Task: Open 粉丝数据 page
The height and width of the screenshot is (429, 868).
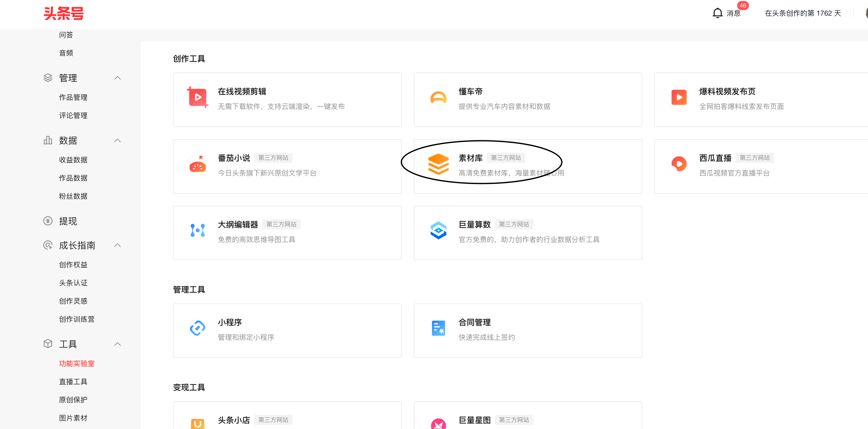Action: pos(73,196)
